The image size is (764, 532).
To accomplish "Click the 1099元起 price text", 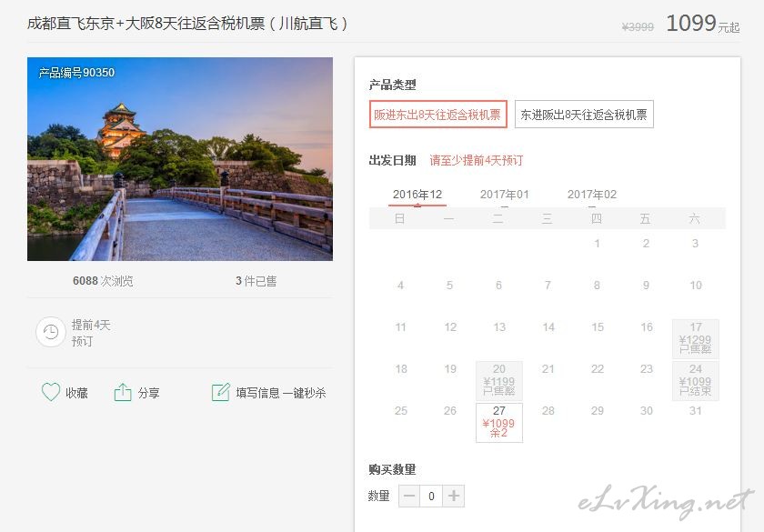I will point(702,24).
